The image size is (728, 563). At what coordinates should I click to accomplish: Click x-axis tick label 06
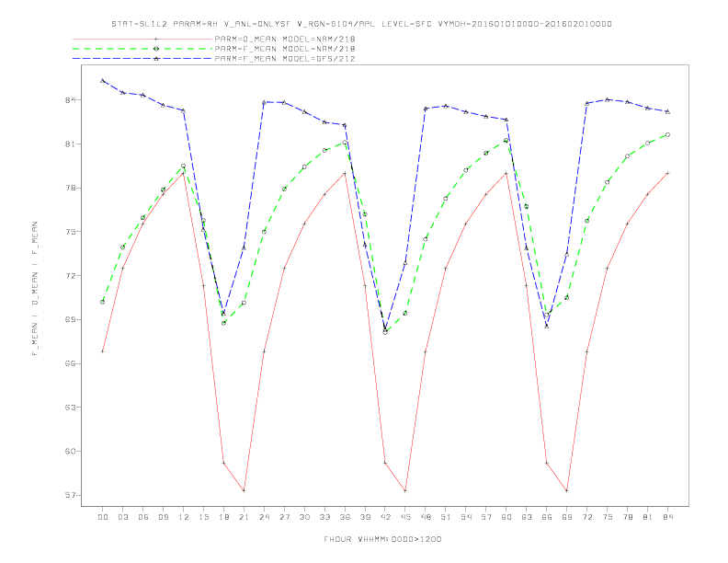point(143,517)
